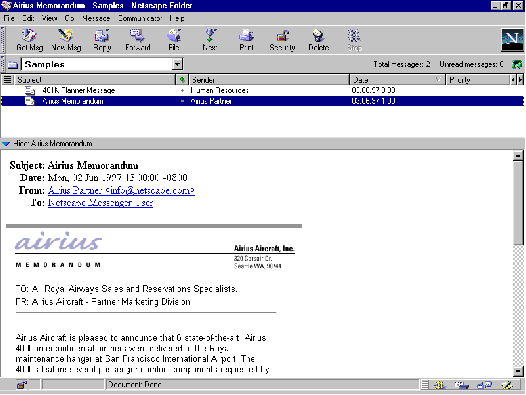
Task: Toggle read marker on Airius Memorandum row
Action: pyautogui.click(x=182, y=101)
